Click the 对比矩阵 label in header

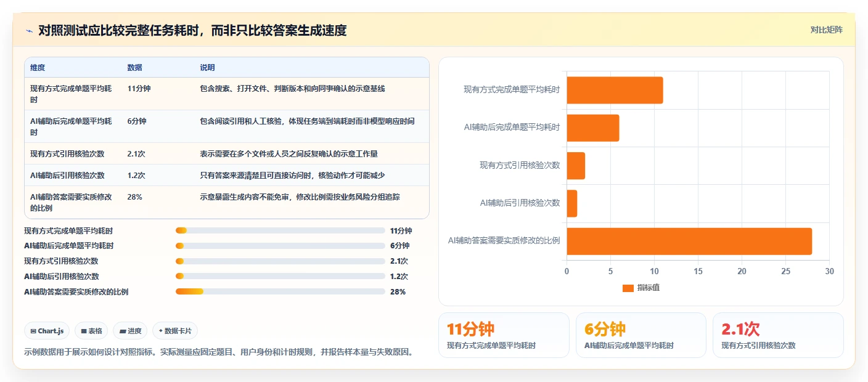click(826, 30)
